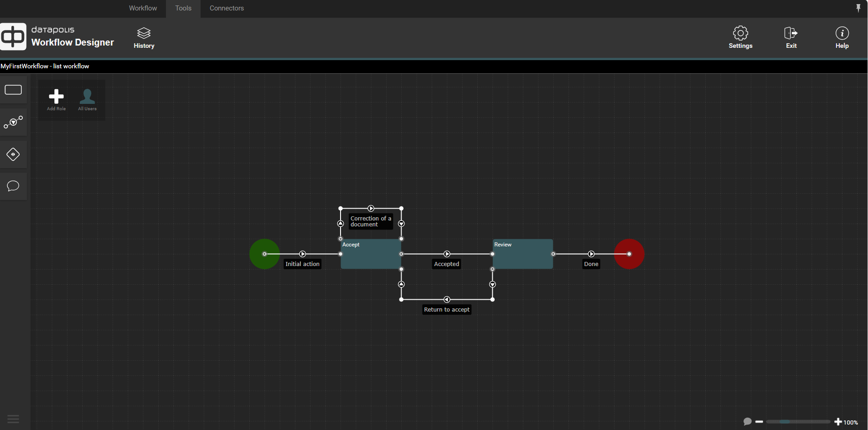This screenshot has width=868, height=430.
Task: Expand the bottom-left hamburger menu
Action: coord(13,419)
